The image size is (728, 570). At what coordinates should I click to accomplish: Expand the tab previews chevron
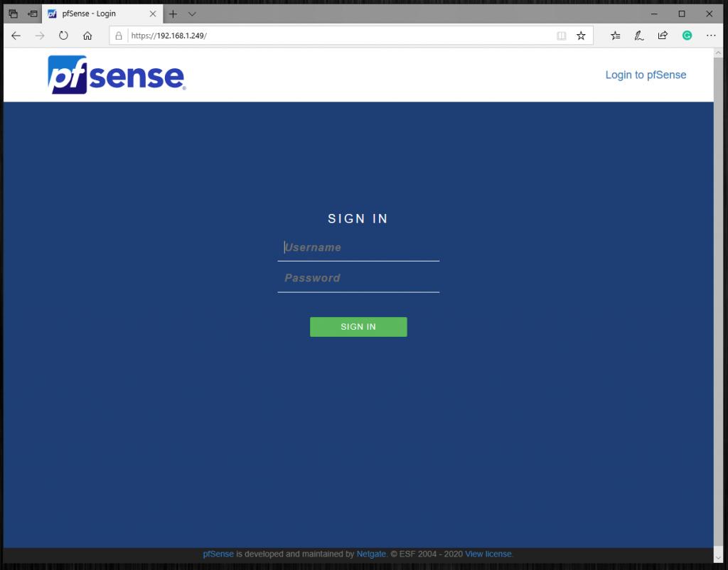pos(192,14)
